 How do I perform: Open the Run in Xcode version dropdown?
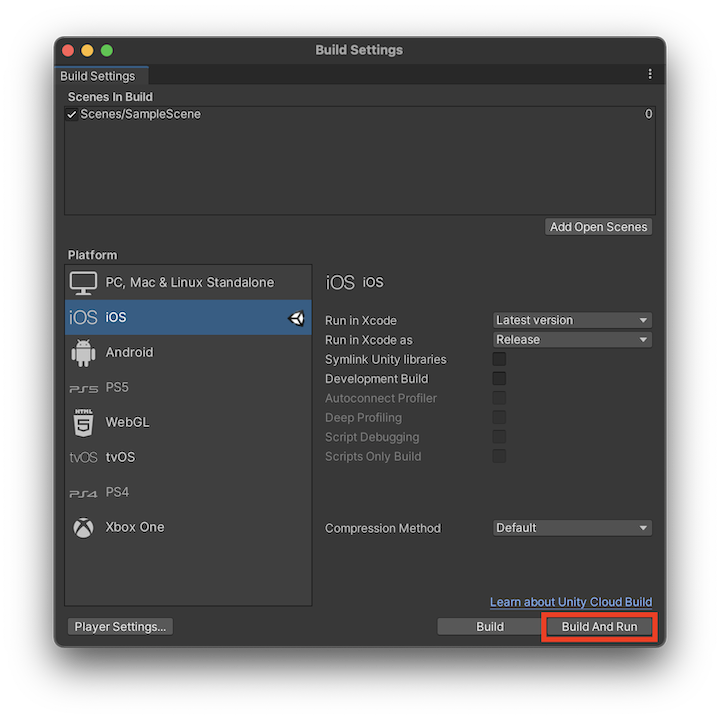point(572,320)
